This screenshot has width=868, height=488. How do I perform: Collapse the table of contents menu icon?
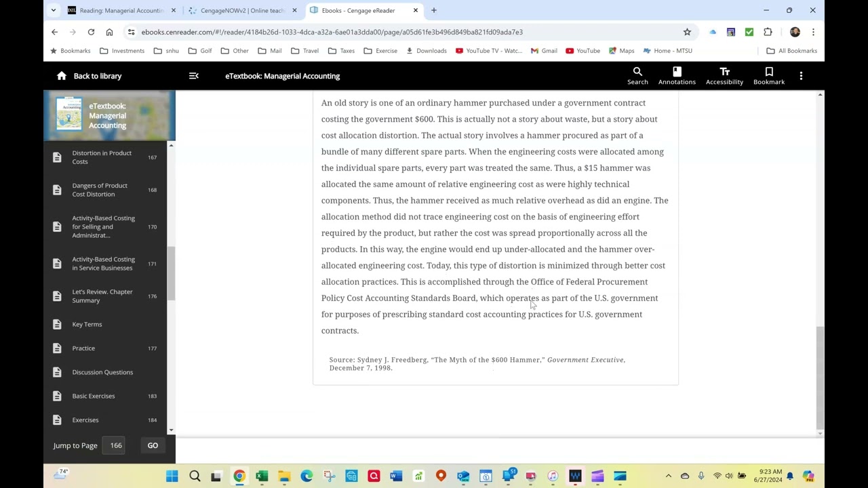coord(194,76)
